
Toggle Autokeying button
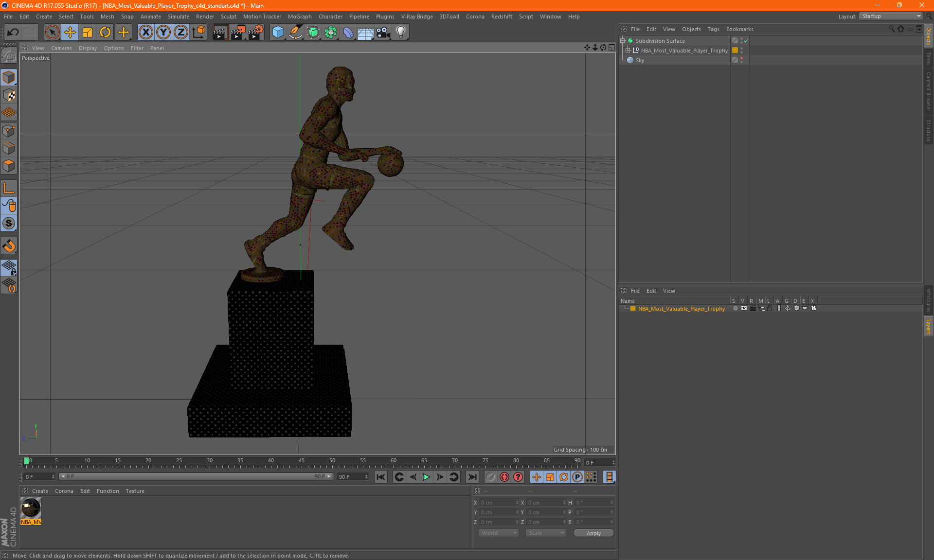coord(504,477)
